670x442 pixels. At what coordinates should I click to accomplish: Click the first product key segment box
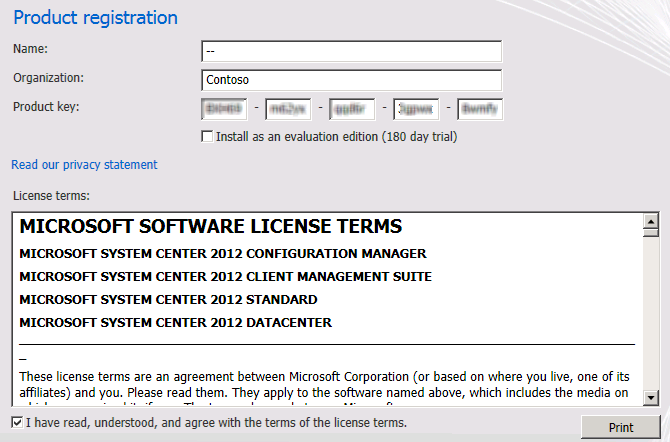pyautogui.click(x=223, y=107)
